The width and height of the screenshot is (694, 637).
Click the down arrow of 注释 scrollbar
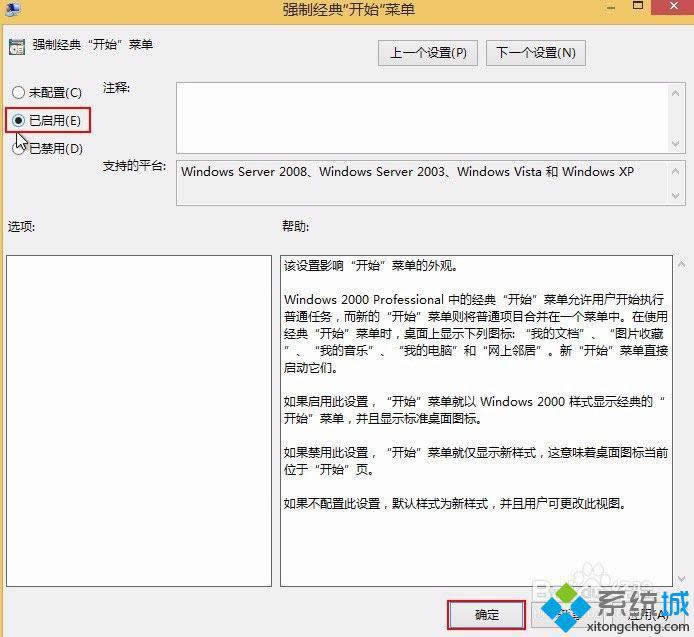(x=675, y=143)
